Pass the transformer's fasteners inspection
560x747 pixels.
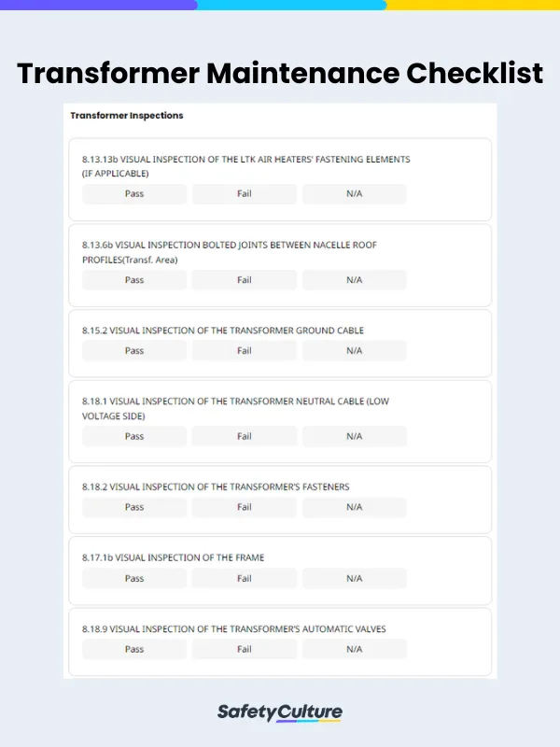point(133,507)
